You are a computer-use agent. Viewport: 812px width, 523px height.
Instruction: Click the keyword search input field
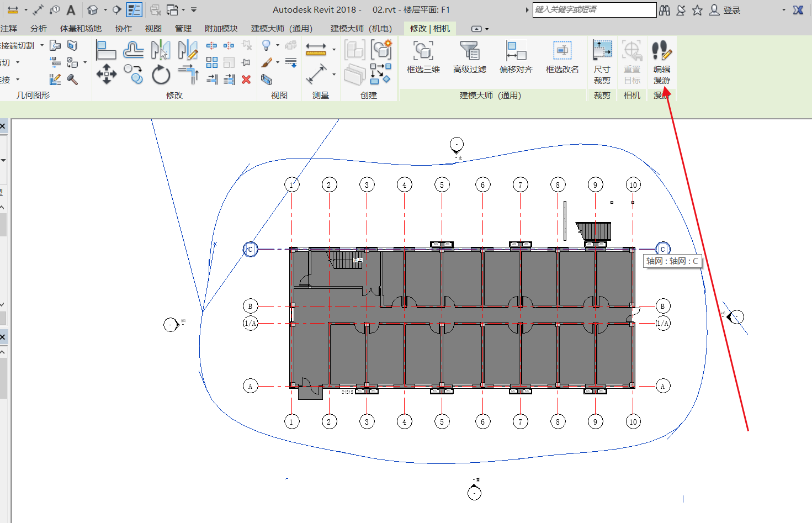coord(594,10)
